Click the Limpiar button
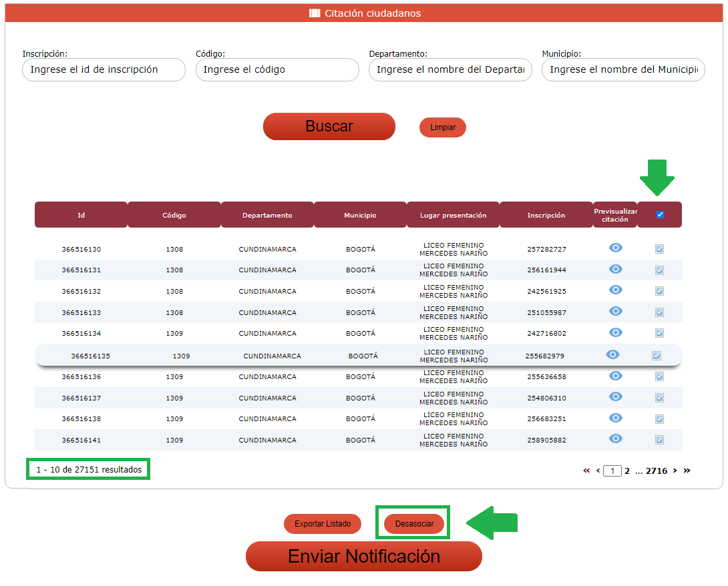Screen dimensions: 728x586 pos(442,127)
